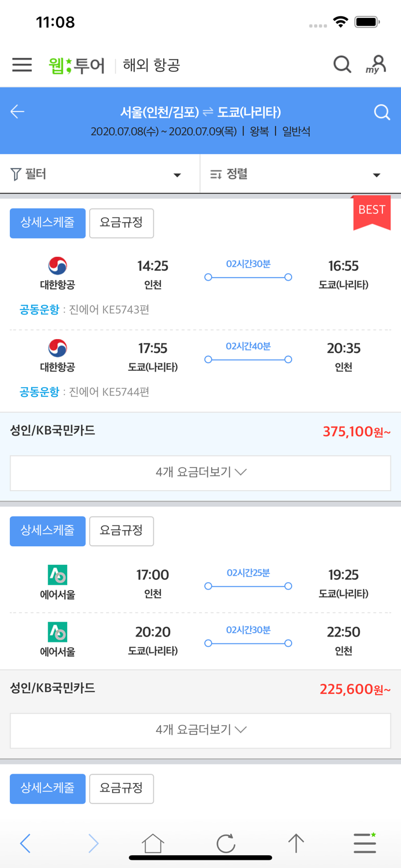Tap the search icon in the blue header
401x868 pixels.
point(382,112)
